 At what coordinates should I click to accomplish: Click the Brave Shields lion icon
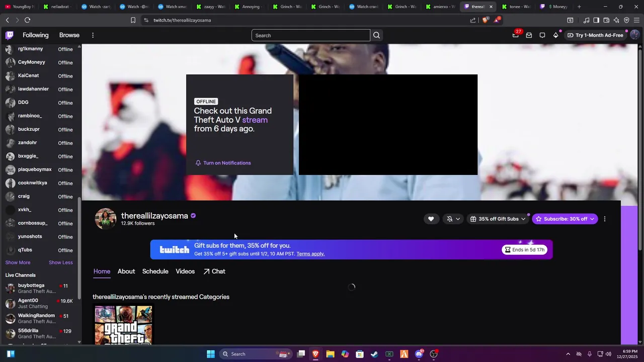pyautogui.click(x=485, y=20)
